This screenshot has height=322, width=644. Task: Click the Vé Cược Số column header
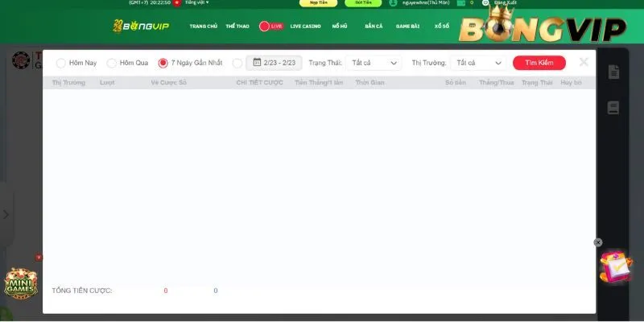coord(169,83)
